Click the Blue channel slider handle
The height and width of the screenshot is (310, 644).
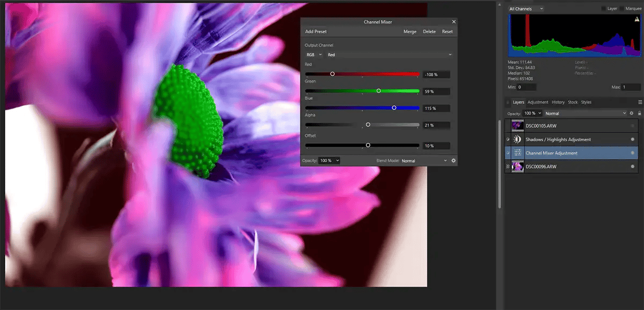point(394,107)
